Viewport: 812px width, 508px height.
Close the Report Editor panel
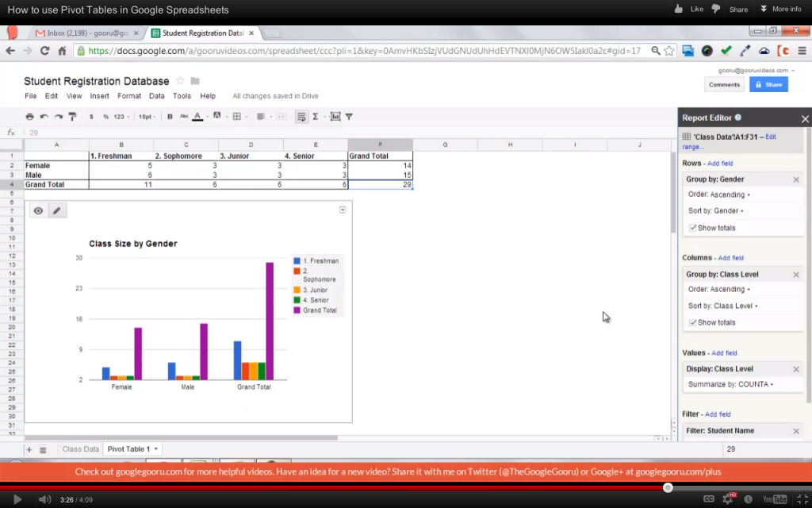coord(805,119)
